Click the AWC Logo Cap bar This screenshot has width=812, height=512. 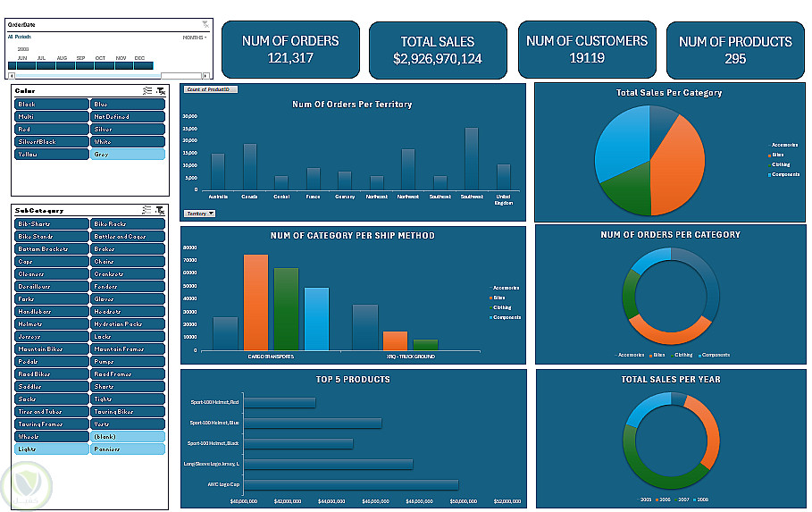351,484
